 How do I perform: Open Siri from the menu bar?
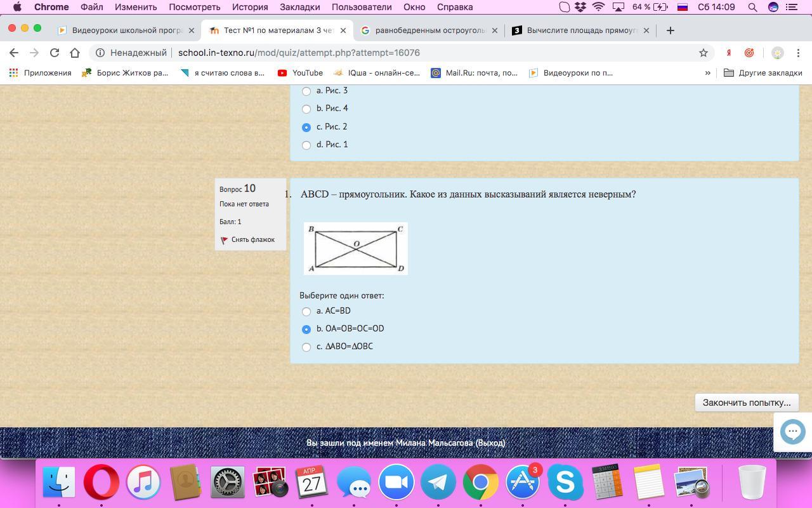(773, 7)
